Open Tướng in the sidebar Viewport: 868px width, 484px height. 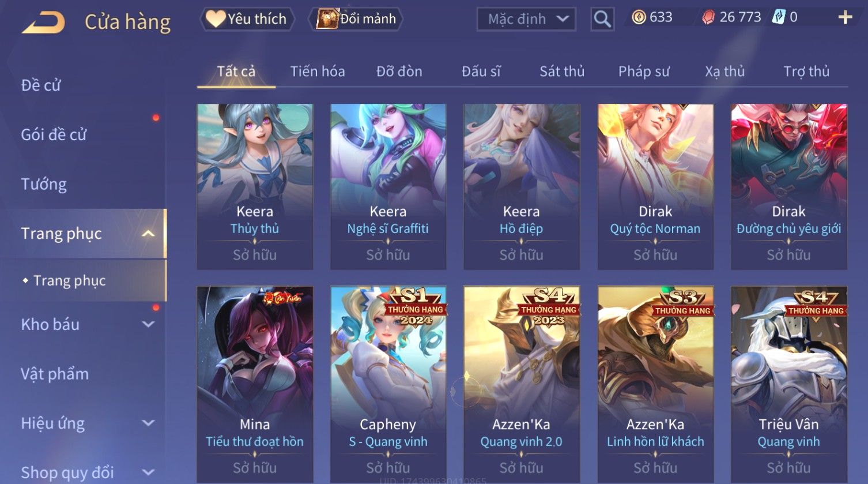44,184
